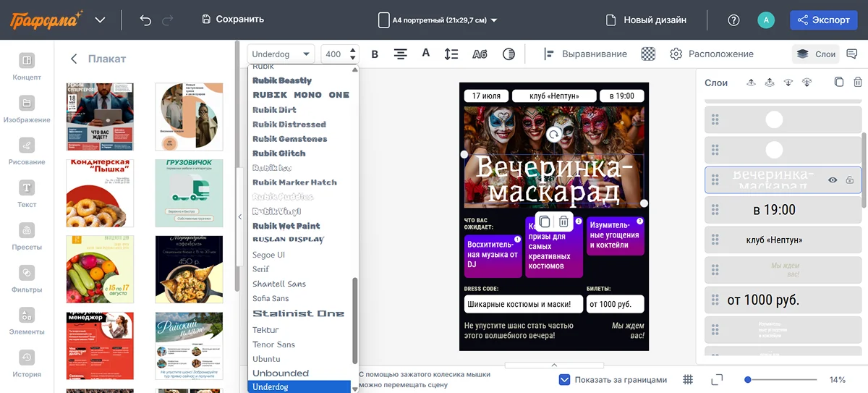868x393 pixels.
Task: Click the Сохранить save button
Action: coord(232,20)
